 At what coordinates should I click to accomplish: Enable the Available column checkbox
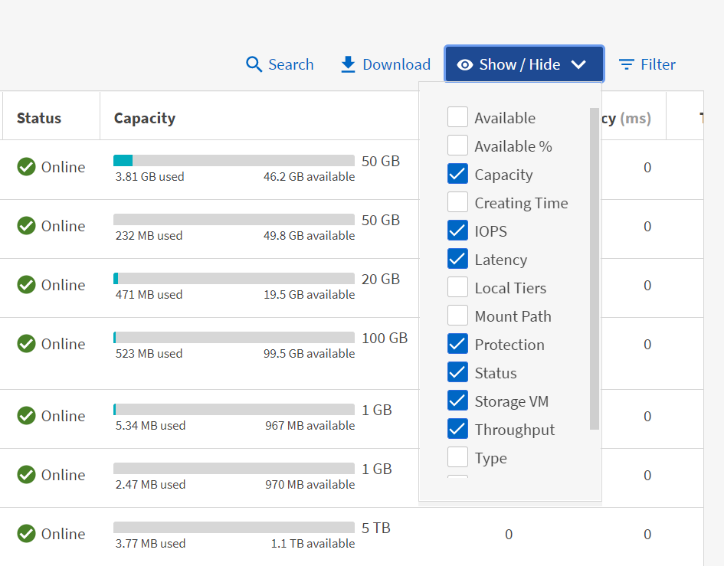point(458,117)
